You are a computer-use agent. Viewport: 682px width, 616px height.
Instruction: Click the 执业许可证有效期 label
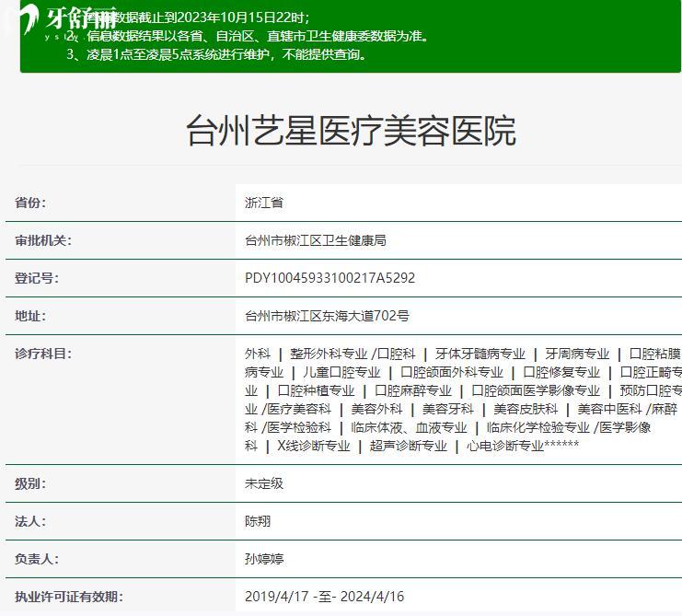(69, 597)
